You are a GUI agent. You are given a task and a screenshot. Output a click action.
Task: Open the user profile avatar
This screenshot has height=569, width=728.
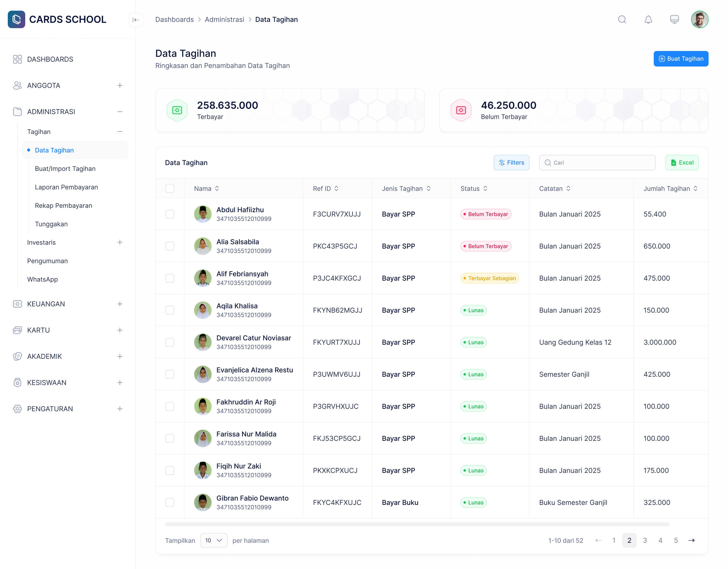coord(699,19)
